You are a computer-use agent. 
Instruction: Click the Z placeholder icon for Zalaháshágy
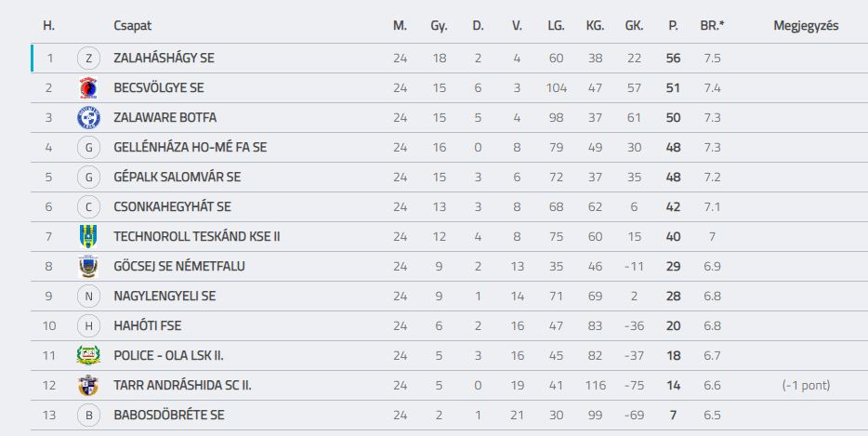pos(88,59)
